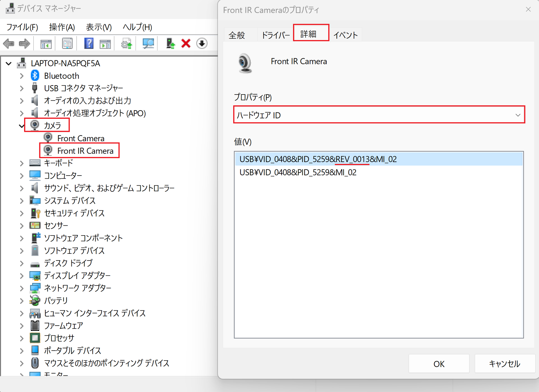Click the Scan for hardware changes monitor icon
Screen dimensions: 539x392
pos(148,44)
